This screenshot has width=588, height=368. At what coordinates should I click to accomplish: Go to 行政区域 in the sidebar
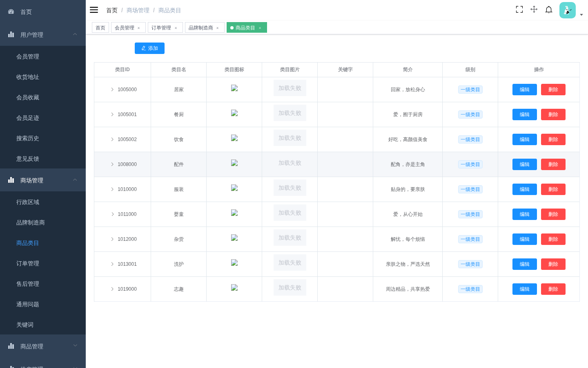(43, 202)
